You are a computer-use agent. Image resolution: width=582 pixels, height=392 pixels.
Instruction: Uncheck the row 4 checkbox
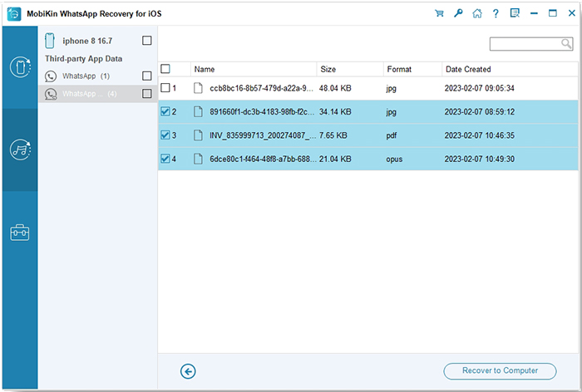(x=165, y=159)
